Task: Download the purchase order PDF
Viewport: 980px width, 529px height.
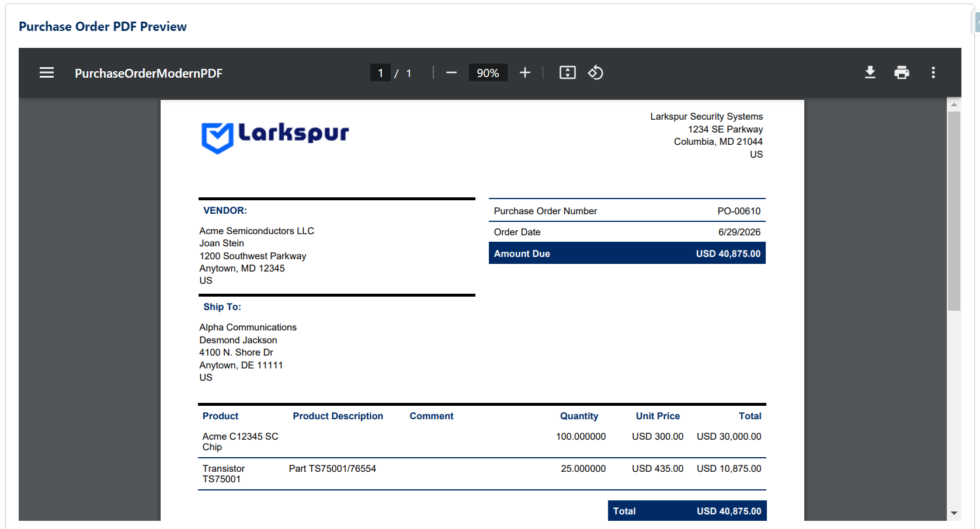Action: 870,72
